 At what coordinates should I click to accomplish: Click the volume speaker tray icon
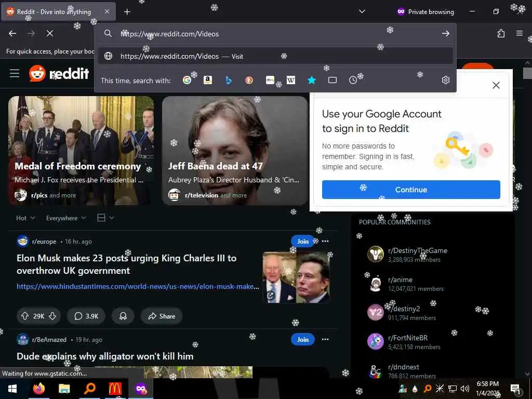465,389
